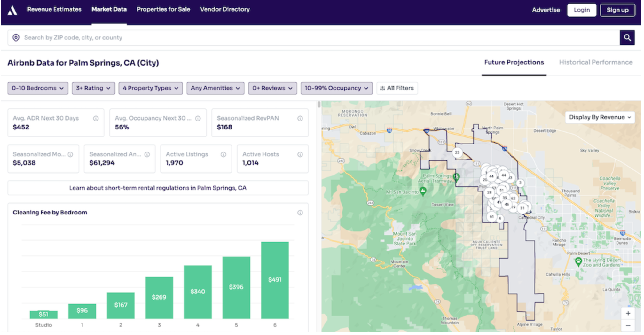Screen dimensions: 644x335
Task: Click the magnifier search button
Action: (x=627, y=38)
